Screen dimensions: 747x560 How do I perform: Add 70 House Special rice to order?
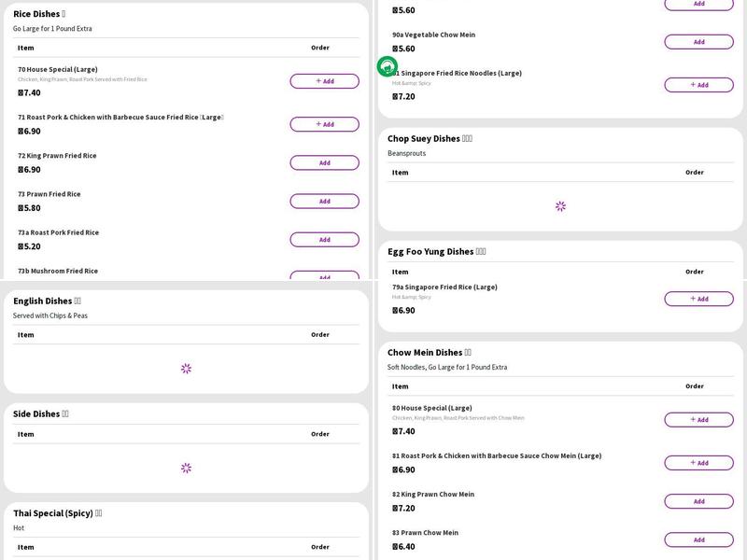(324, 81)
